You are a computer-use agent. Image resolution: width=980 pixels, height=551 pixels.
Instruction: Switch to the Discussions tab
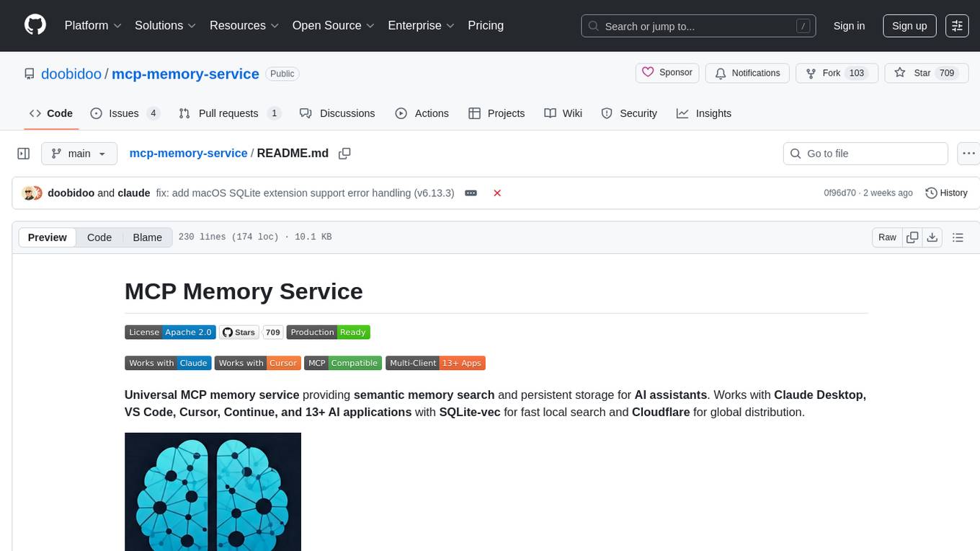337,113
